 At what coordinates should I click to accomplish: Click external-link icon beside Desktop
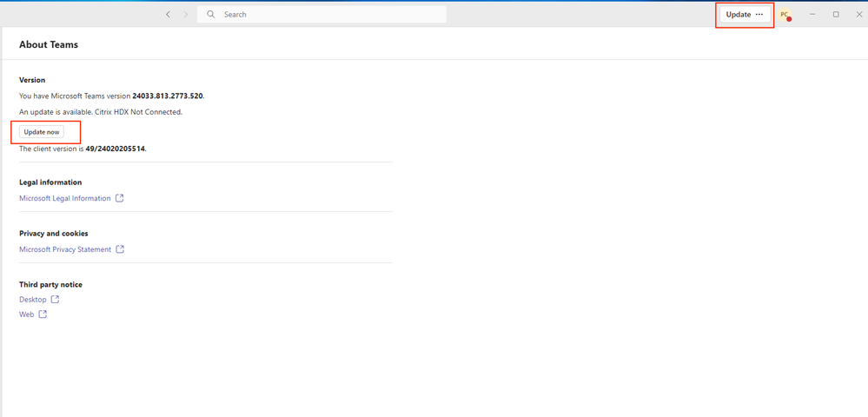point(55,300)
